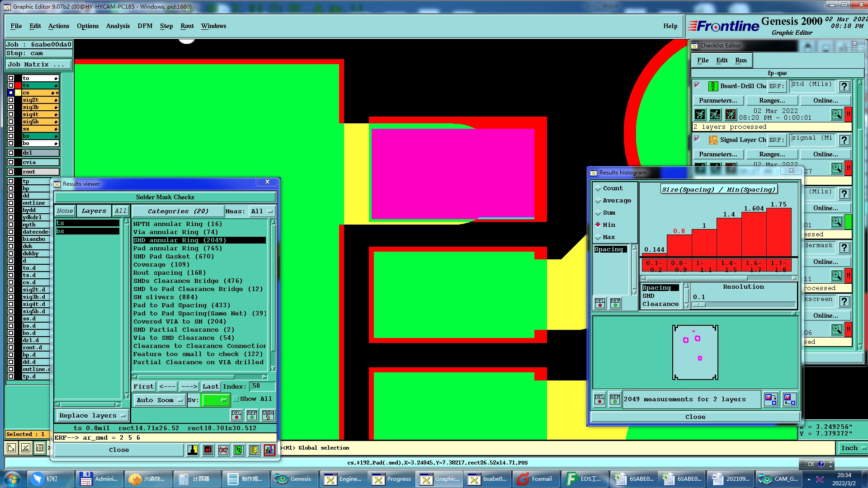Click the red alert indicator for Board-Drill Check
Viewport: 868px width, 488px height.
pyautogui.click(x=849, y=114)
